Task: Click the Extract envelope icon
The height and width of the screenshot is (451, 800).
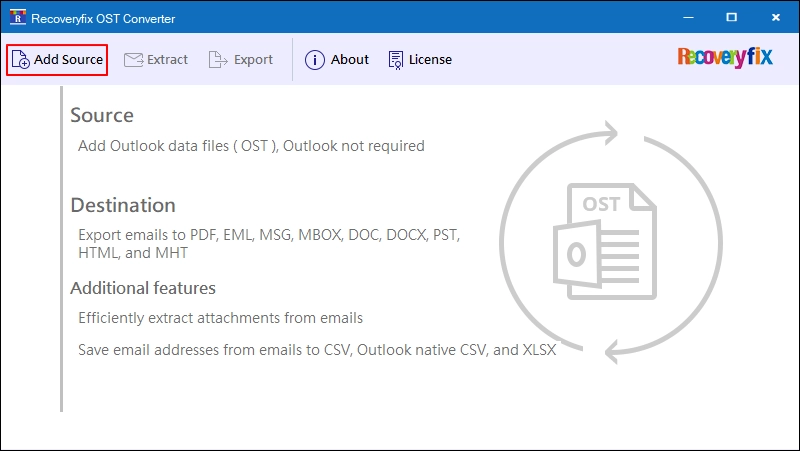Action: click(134, 60)
